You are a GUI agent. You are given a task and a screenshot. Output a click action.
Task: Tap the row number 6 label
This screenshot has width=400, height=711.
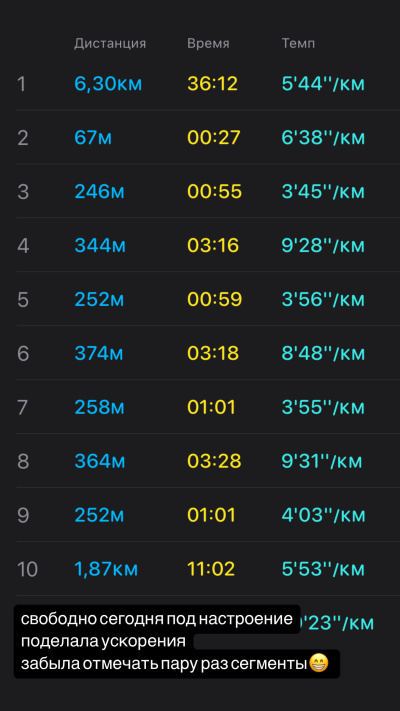tap(23, 354)
